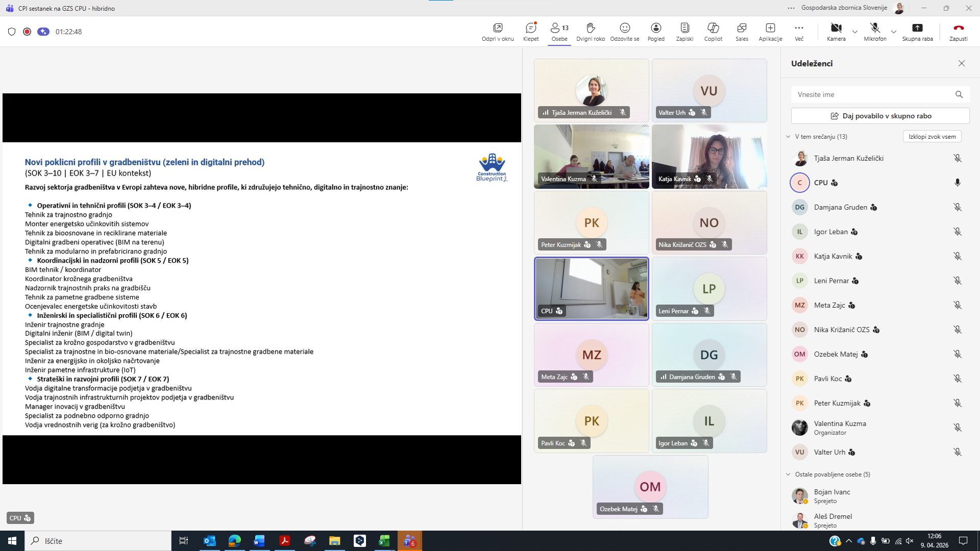Open Excel from the Windows taskbar
The image size is (980, 551).
point(384,541)
